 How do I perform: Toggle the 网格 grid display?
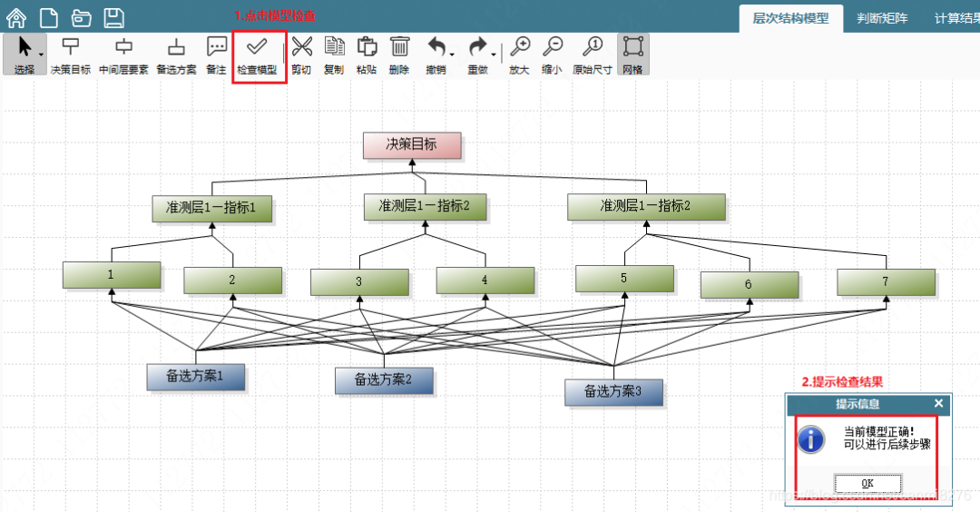[633, 55]
